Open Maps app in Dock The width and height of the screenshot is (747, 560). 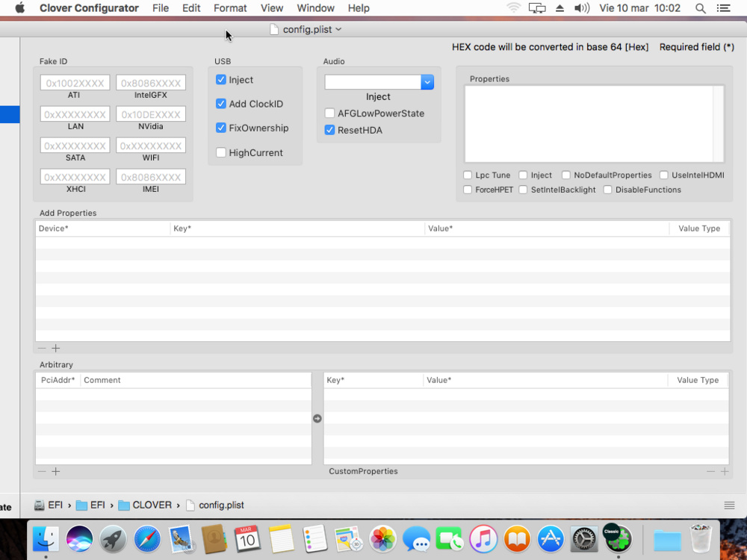[349, 539]
